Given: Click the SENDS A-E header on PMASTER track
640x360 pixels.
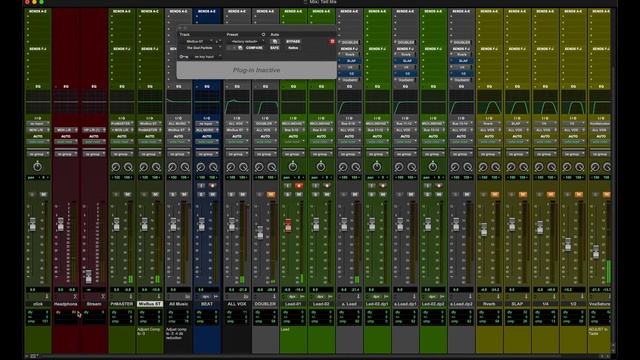Looking at the screenshot, I should coord(122,11).
